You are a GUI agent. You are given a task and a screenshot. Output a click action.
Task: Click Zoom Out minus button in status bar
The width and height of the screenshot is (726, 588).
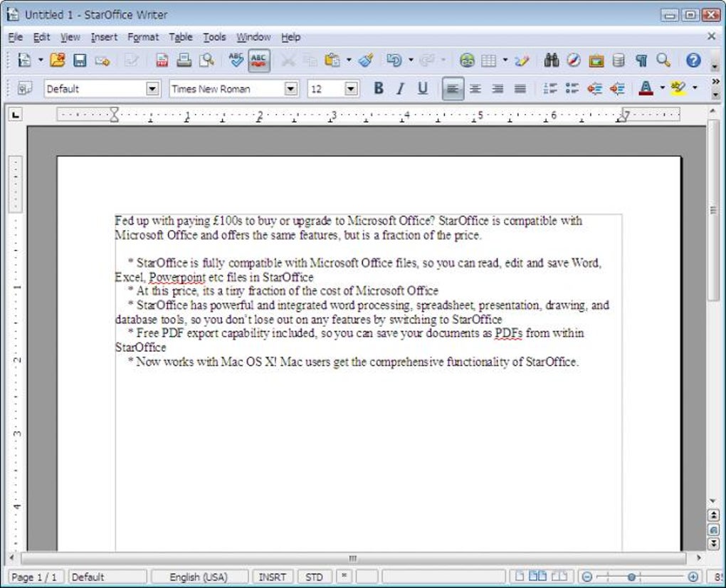pyautogui.click(x=587, y=577)
